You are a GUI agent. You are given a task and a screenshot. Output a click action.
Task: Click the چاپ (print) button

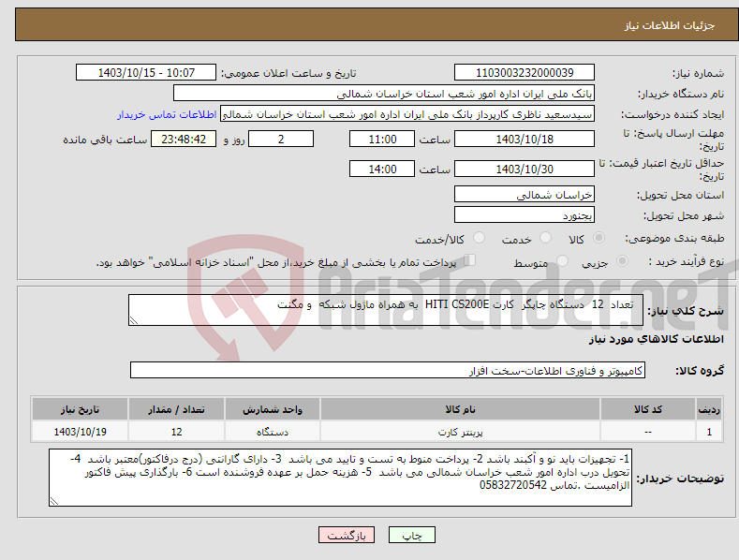click(x=411, y=535)
